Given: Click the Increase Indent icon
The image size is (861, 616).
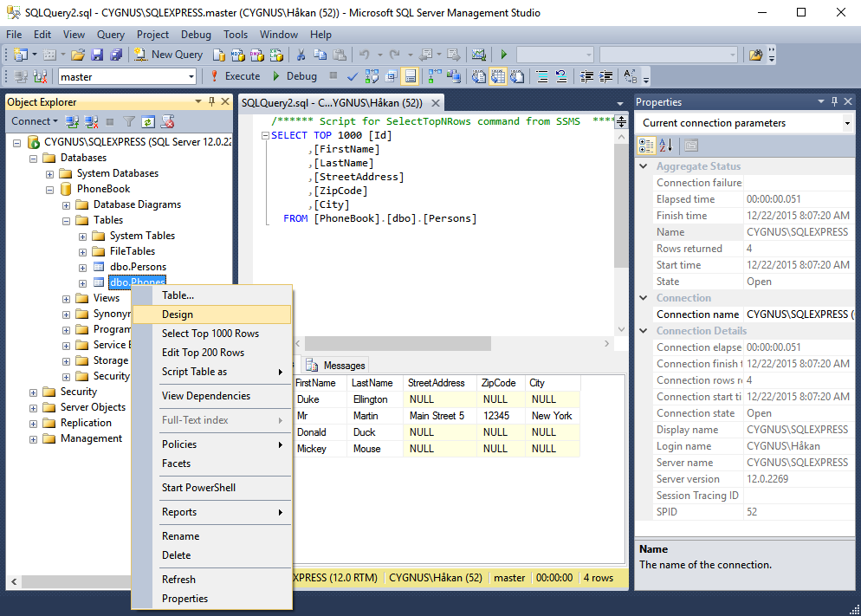Looking at the screenshot, I should click(x=605, y=76).
